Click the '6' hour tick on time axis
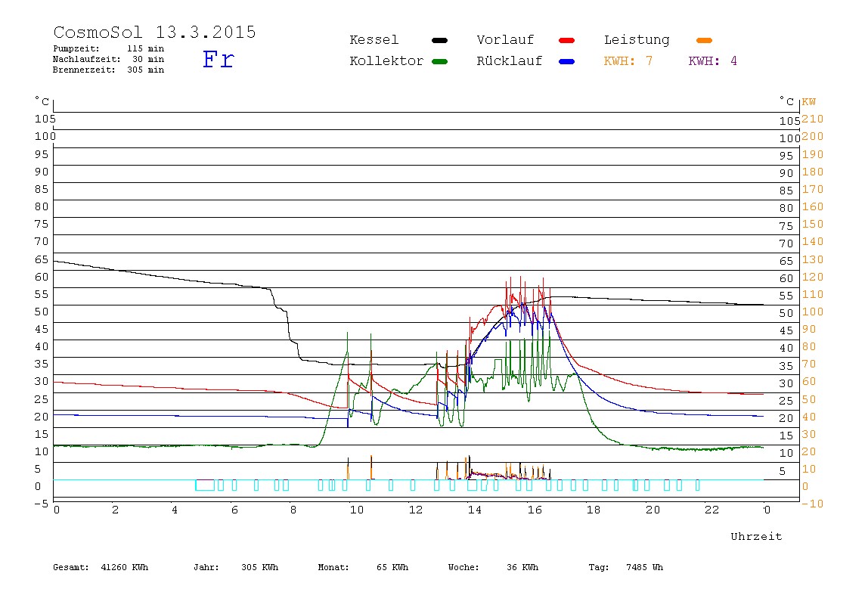The width and height of the screenshot is (868, 614). pos(234,510)
